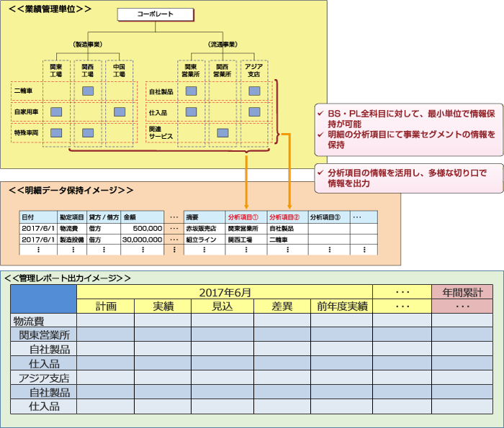The width and height of the screenshot is (504, 428).
Task: Click the blue square for 自家用車 at 関東工場
Action: [x=55, y=112]
